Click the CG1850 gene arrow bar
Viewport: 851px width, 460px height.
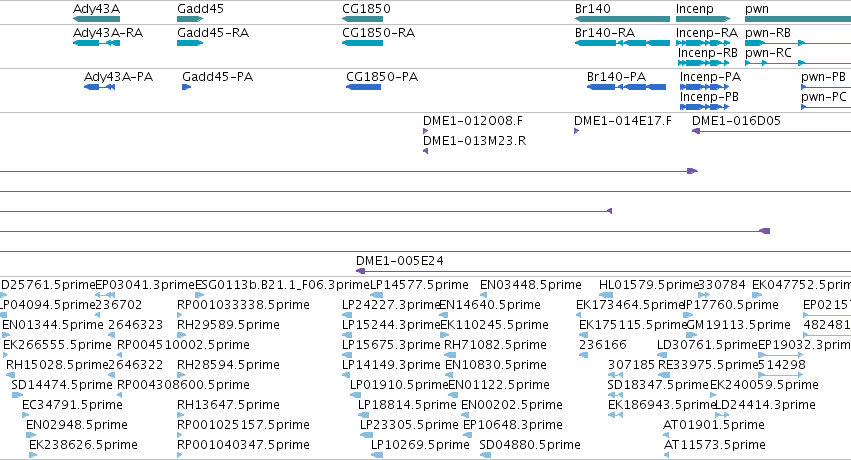363,19
